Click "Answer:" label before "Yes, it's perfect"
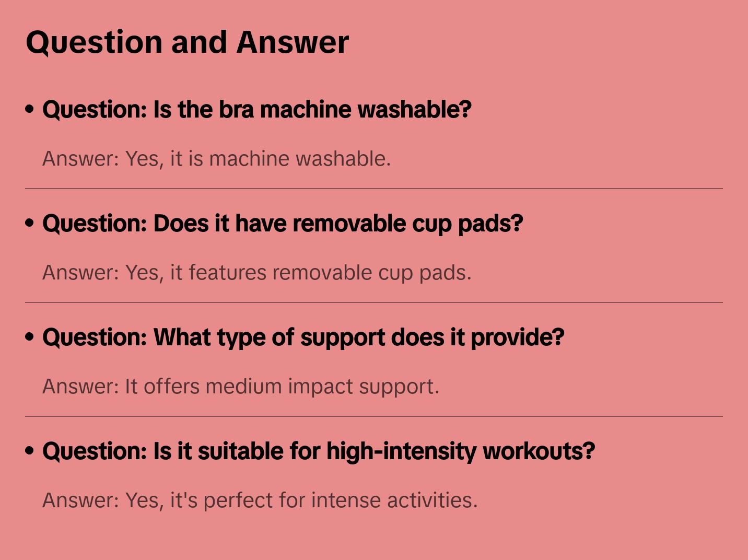Image resolution: width=748 pixels, height=560 pixels. pos(81,500)
